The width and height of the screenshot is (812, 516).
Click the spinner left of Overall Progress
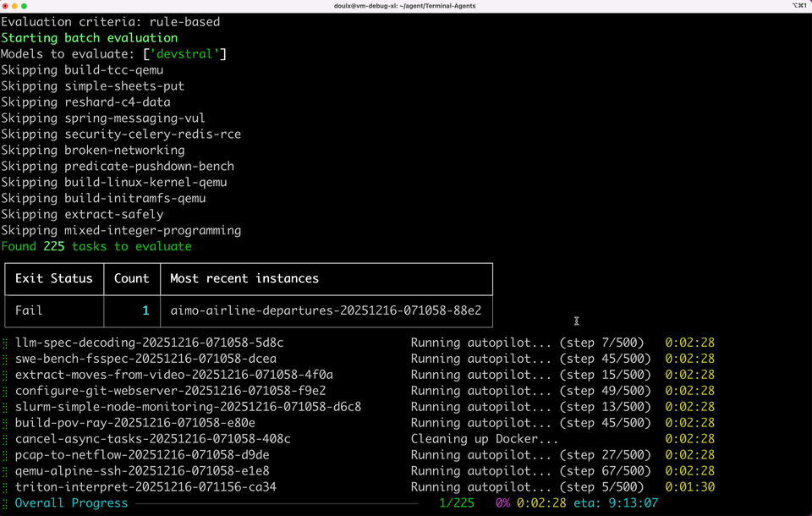[x=5, y=503]
